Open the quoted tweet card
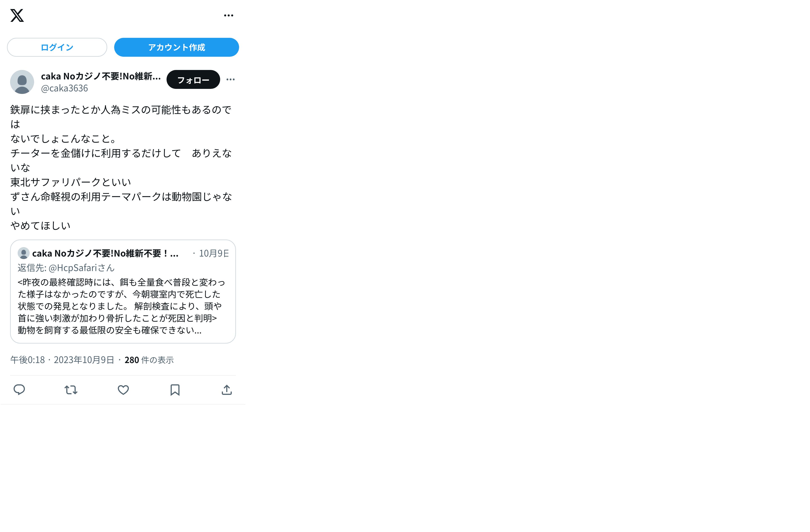 point(123,291)
